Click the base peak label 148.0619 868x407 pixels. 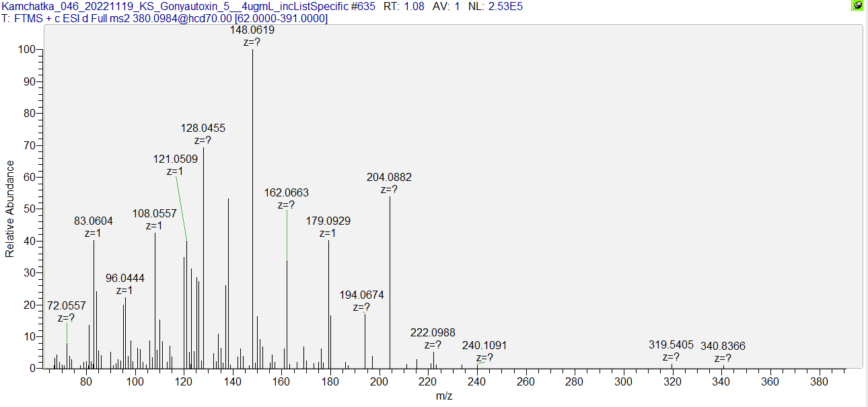tap(252, 30)
